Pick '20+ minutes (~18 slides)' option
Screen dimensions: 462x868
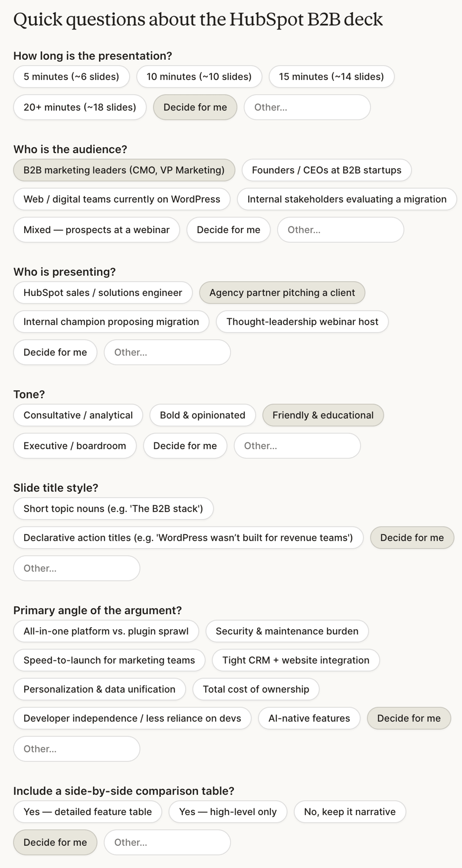79,107
